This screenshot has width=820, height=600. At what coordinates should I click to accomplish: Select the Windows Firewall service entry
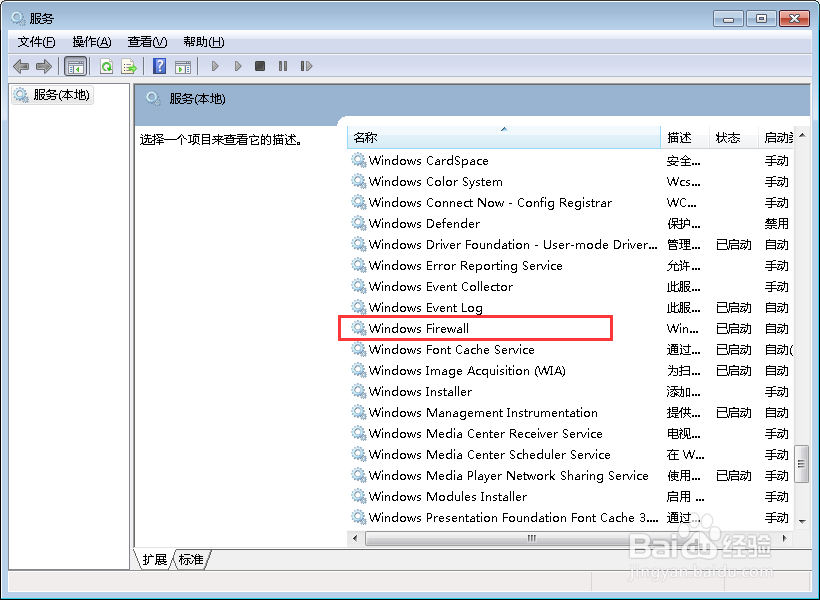click(x=422, y=328)
